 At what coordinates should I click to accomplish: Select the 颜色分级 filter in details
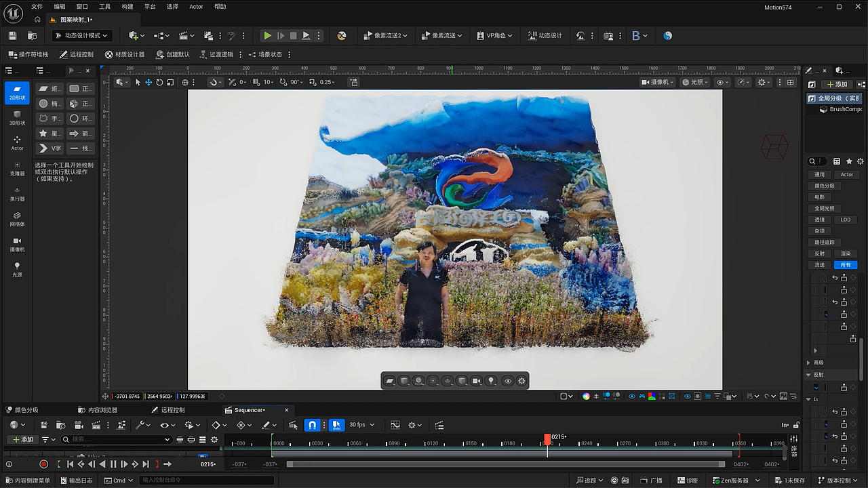tap(825, 186)
